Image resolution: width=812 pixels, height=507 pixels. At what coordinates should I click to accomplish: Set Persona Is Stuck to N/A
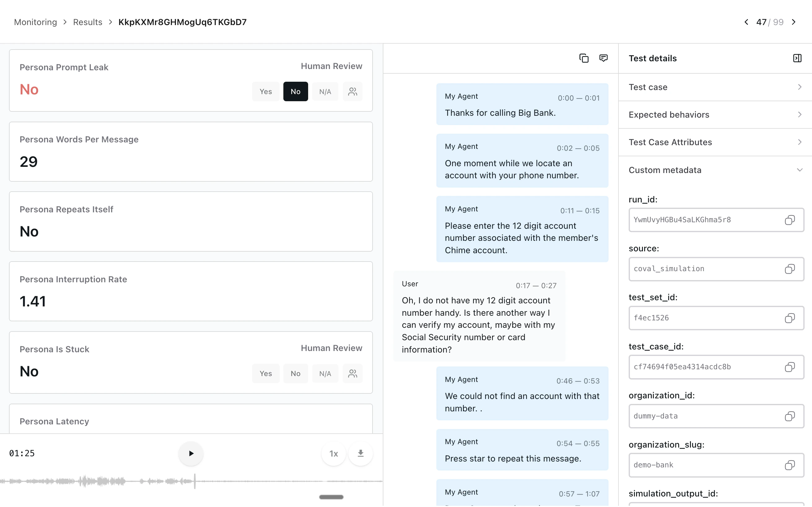tap(325, 373)
